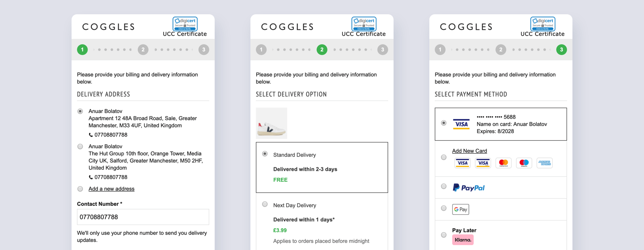Select the Add a new address radio

pyautogui.click(x=80, y=189)
